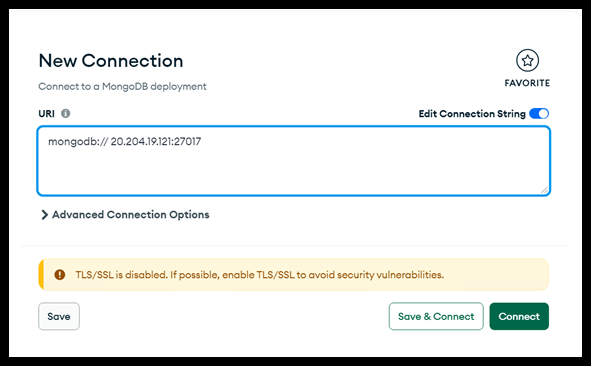
Task: Click inside the URI connection string field
Action: (294, 161)
